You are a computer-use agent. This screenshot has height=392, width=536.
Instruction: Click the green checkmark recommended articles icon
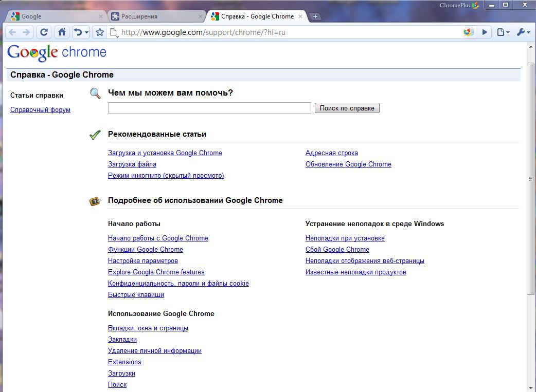point(95,135)
